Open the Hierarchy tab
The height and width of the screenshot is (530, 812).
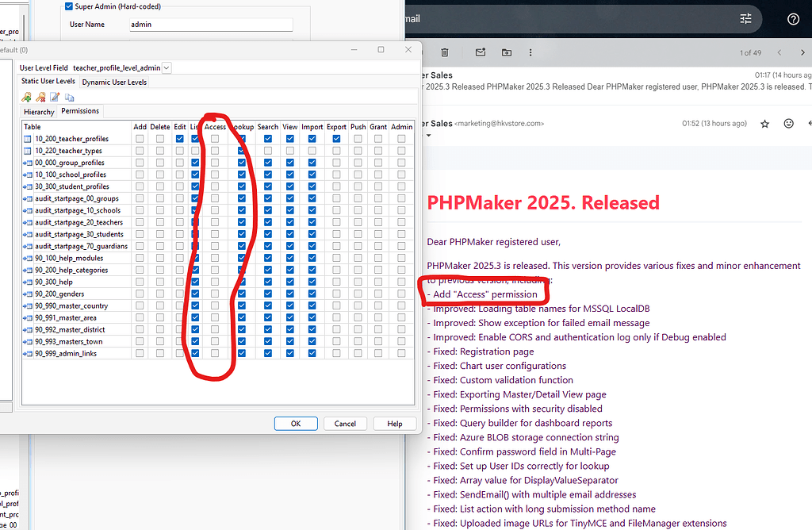pyautogui.click(x=39, y=112)
